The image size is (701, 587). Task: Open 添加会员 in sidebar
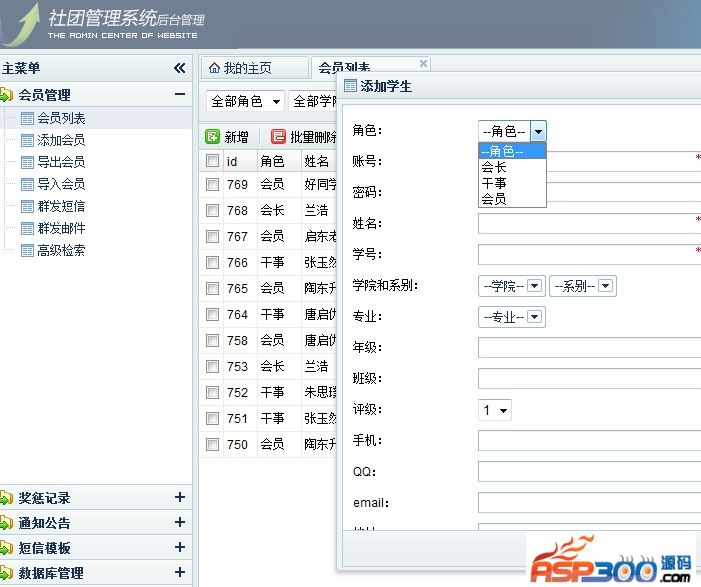click(61, 140)
